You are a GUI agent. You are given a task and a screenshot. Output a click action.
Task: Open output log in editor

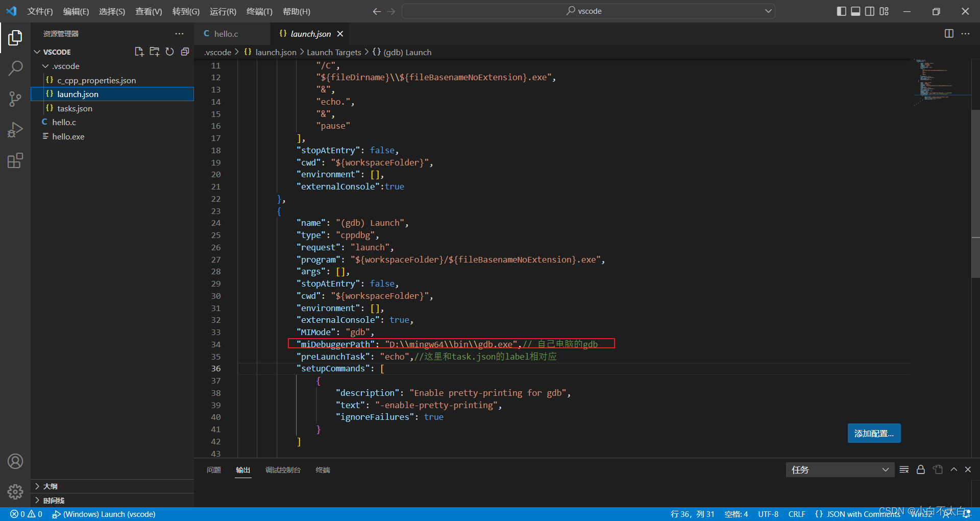click(x=938, y=469)
